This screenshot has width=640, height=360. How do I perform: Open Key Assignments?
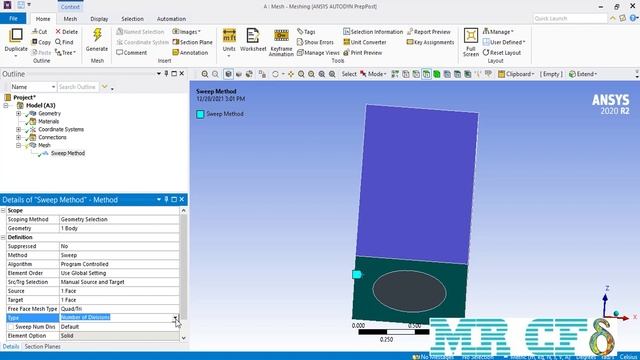[430, 42]
